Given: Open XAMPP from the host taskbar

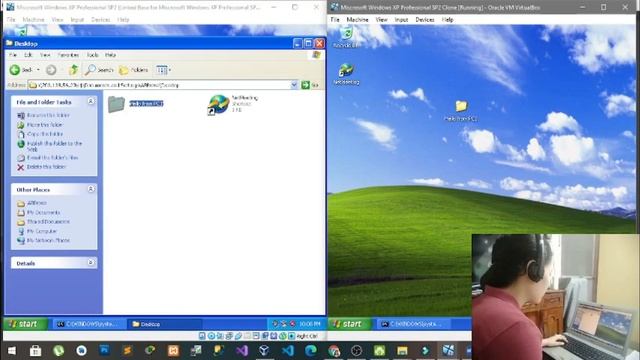Looking at the screenshot, I should [x=173, y=351].
